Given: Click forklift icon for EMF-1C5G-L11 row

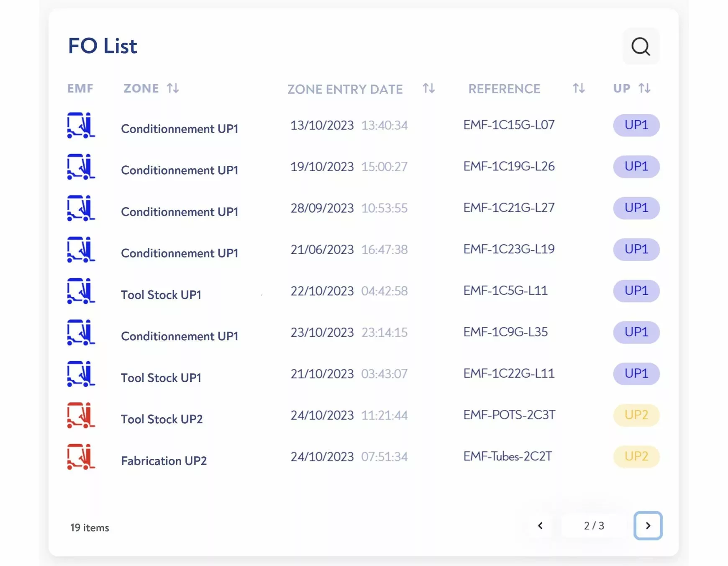Looking at the screenshot, I should pyautogui.click(x=81, y=291).
